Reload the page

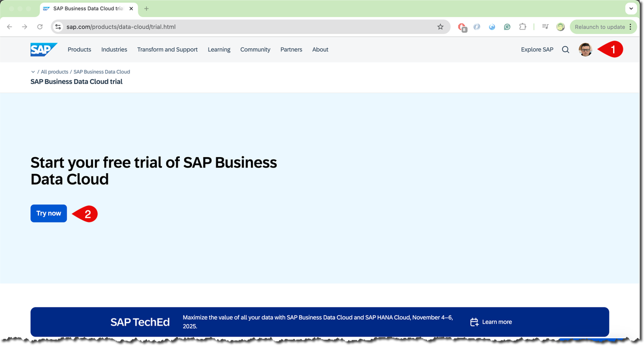(40, 27)
